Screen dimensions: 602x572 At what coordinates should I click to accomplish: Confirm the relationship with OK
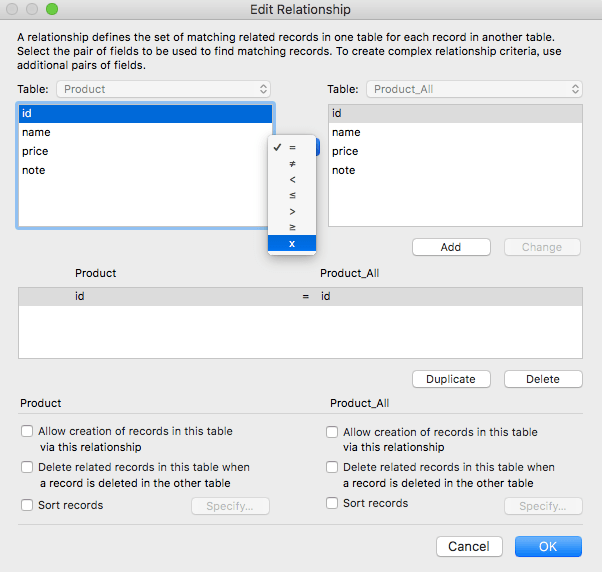[x=548, y=547]
